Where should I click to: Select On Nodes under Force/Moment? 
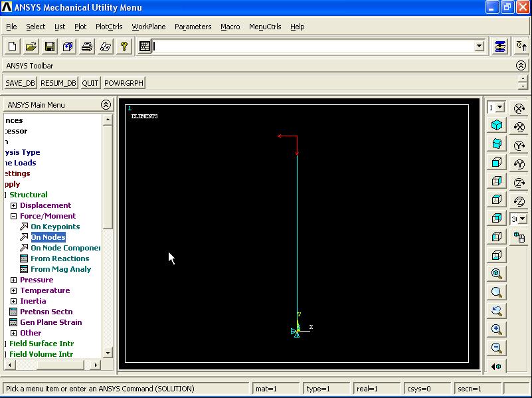[x=48, y=237]
